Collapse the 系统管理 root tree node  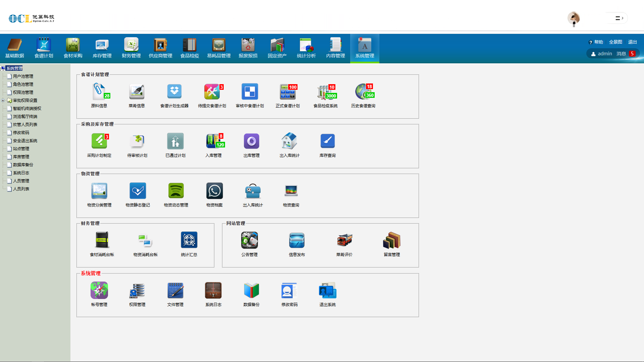pos(2,68)
